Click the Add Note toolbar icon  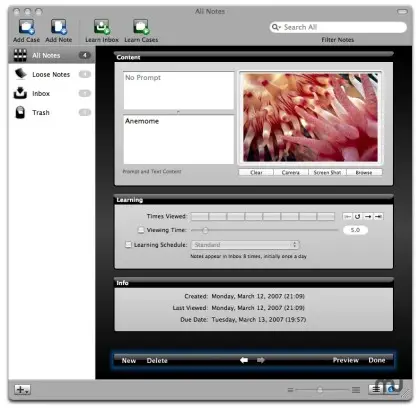[59, 27]
